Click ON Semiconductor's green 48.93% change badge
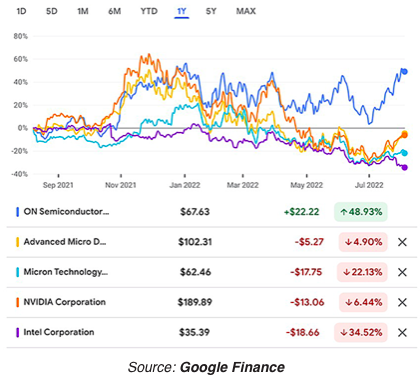The height and width of the screenshot is (381, 420). (361, 212)
